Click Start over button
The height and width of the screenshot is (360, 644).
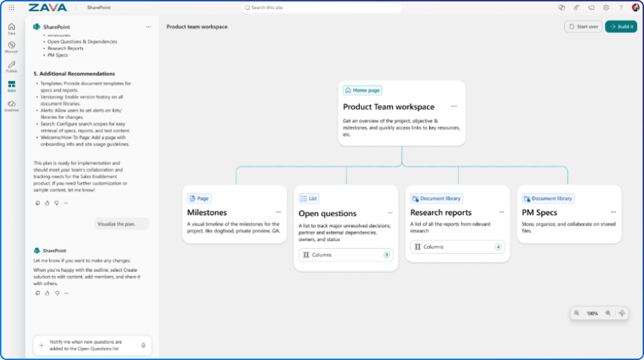pos(583,27)
